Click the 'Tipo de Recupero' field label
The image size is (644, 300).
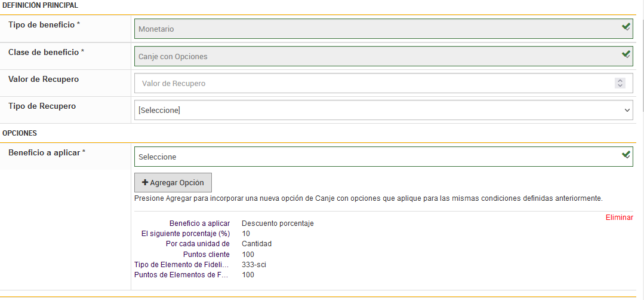point(42,106)
